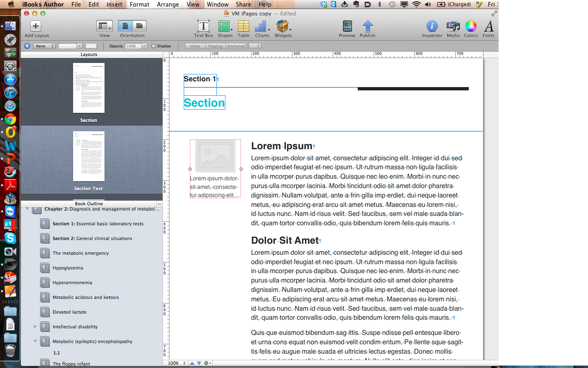Collapse Metabolic (epileptic) encephalopathy section
Screen dimensions: 588x368
[x=35, y=341]
